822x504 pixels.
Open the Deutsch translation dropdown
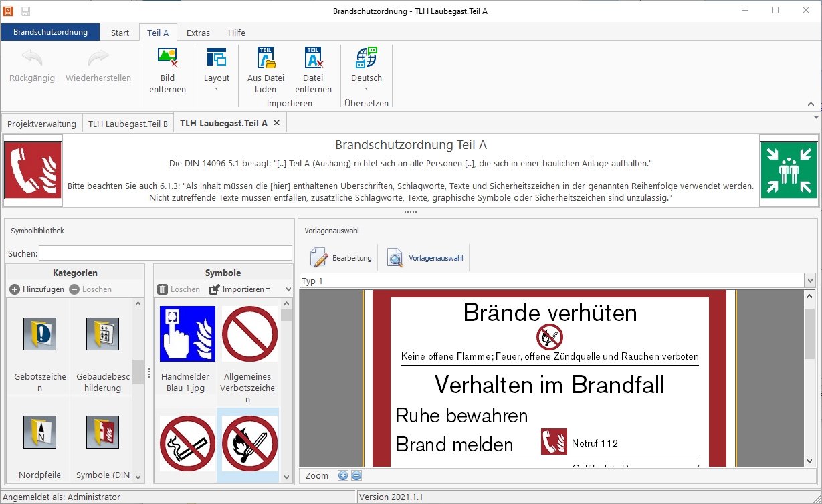(x=367, y=71)
